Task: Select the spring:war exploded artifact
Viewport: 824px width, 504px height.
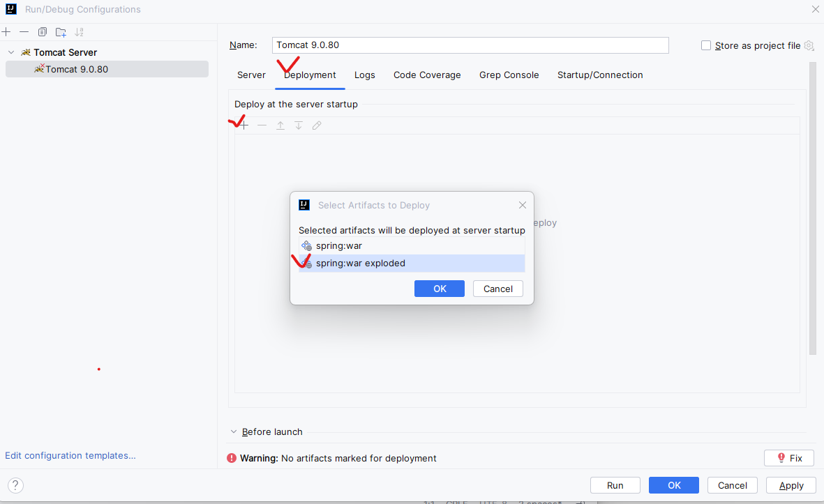Action: click(x=412, y=263)
